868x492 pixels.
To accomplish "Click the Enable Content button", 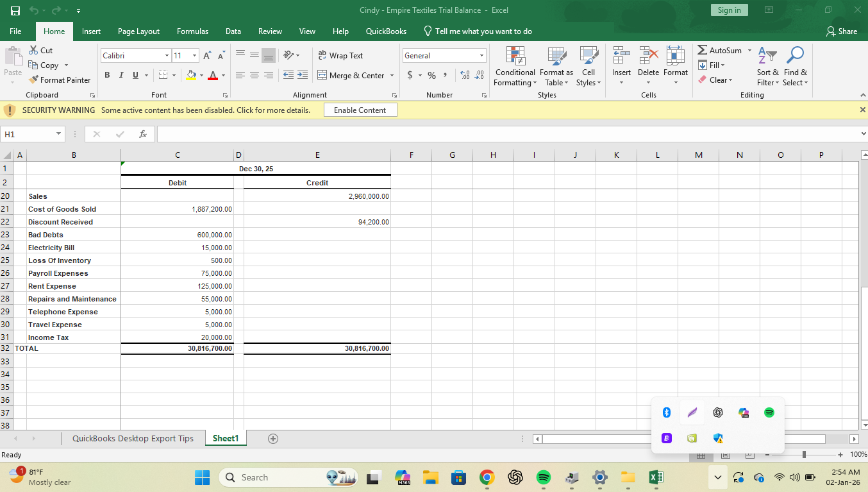I will tap(360, 110).
